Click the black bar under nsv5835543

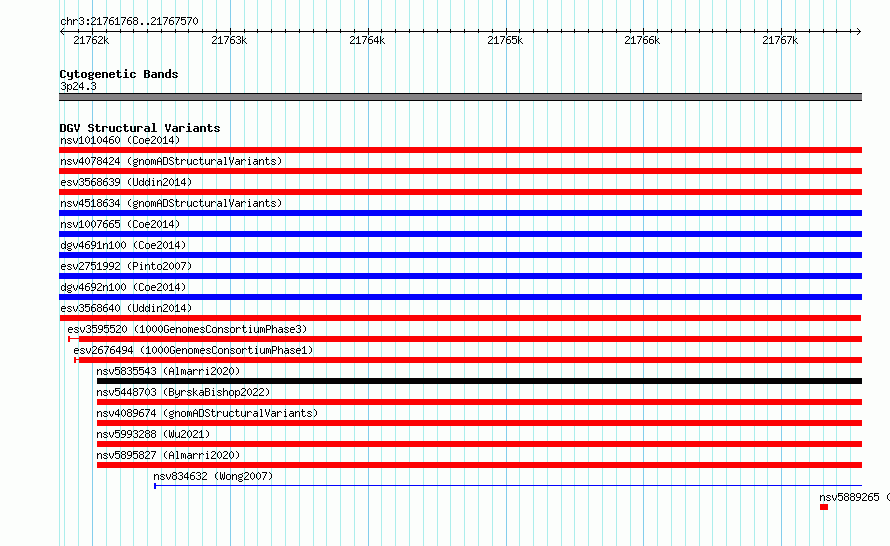[x=480, y=381]
